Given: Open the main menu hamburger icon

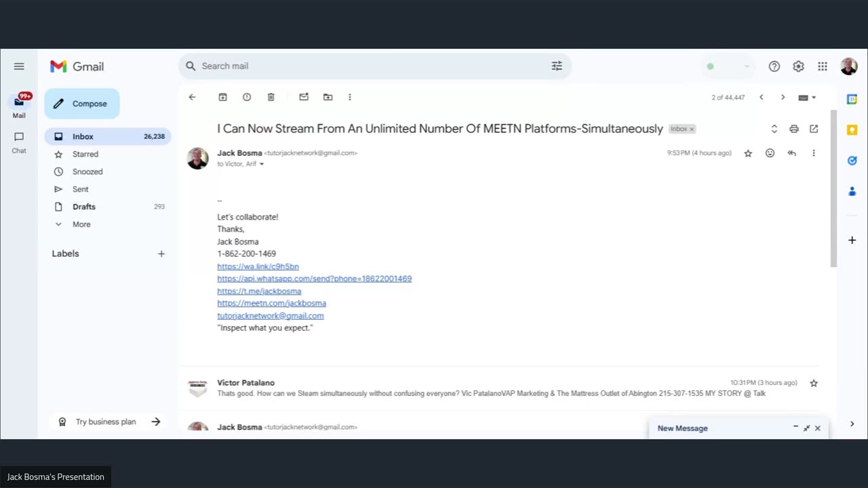Looking at the screenshot, I should [x=19, y=66].
